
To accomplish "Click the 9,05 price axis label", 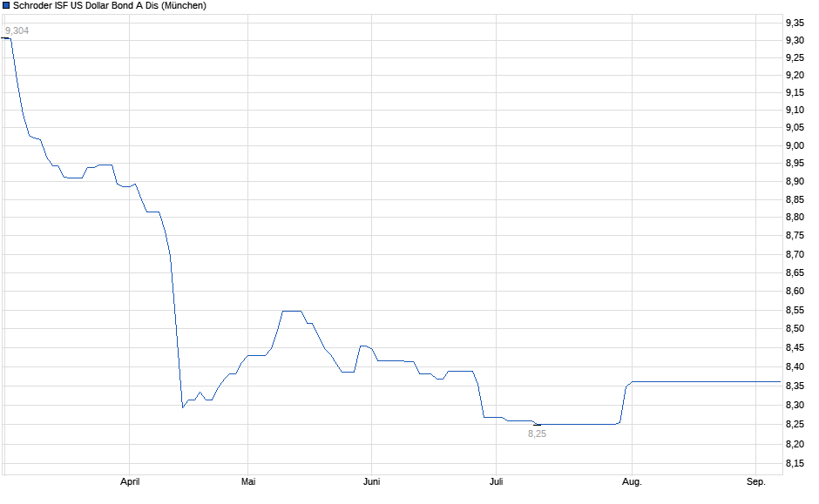I will coord(795,127).
